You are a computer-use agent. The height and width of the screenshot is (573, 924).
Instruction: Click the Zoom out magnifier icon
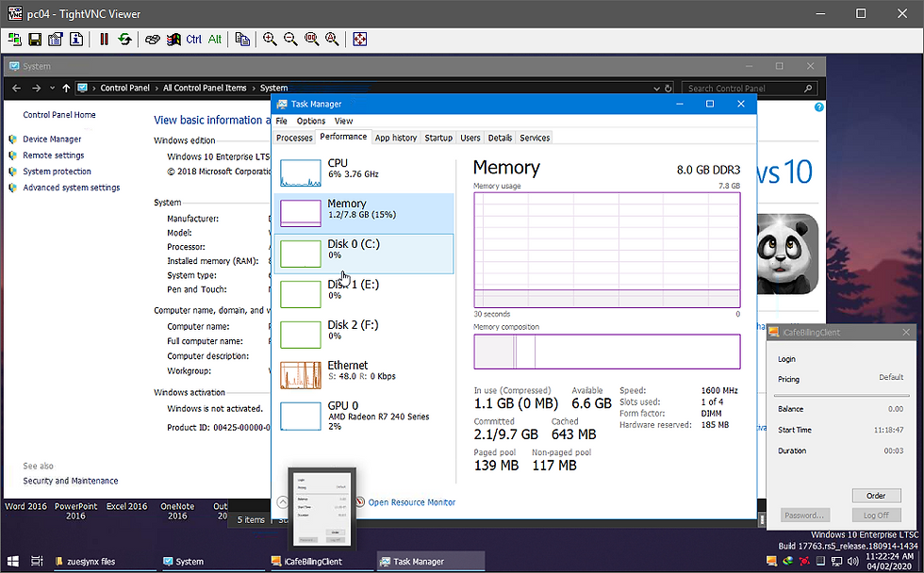tap(290, 40)
